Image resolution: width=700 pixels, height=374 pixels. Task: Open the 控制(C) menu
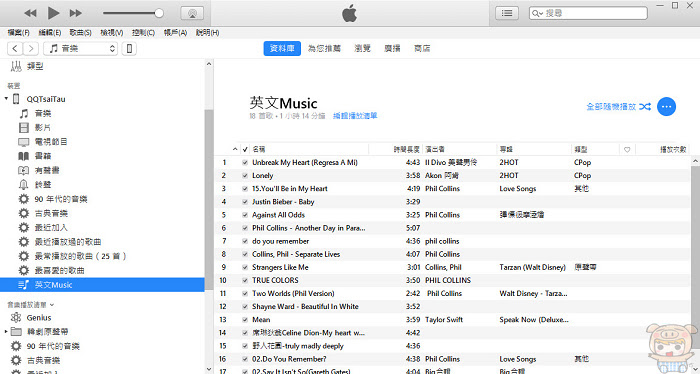(x=143, y=33)
